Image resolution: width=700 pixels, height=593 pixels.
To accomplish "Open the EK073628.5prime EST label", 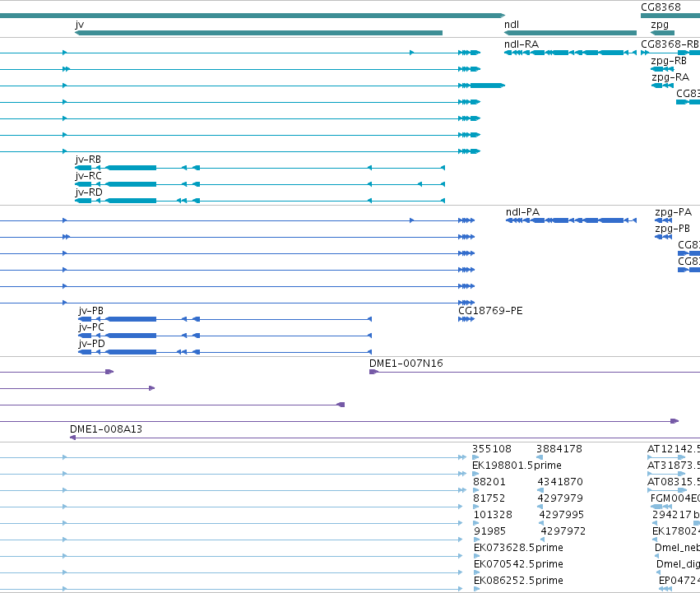I will click(x=518, y=548).
